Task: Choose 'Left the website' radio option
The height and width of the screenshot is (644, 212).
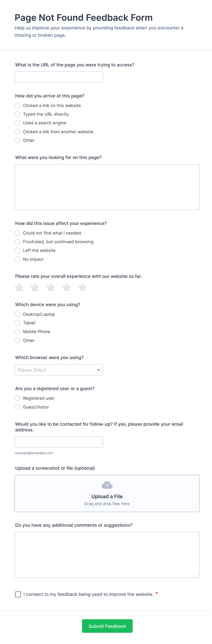Action: pos(18,250)
